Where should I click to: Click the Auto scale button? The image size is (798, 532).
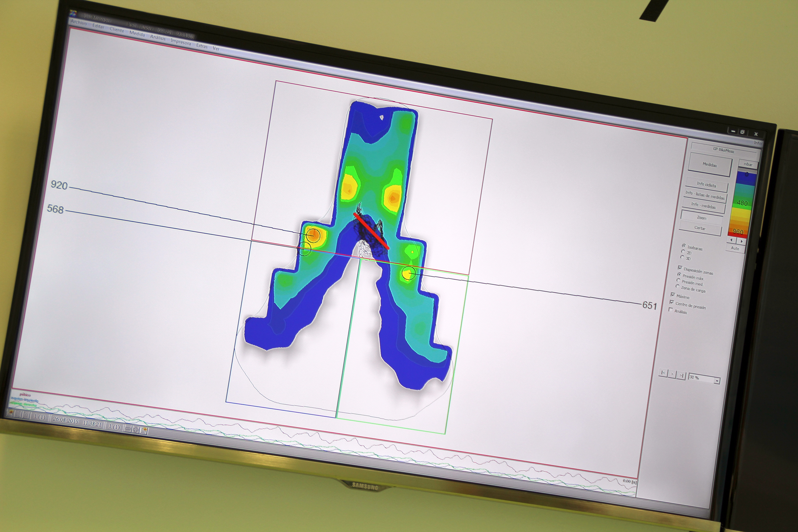click(x=735, y=248)
